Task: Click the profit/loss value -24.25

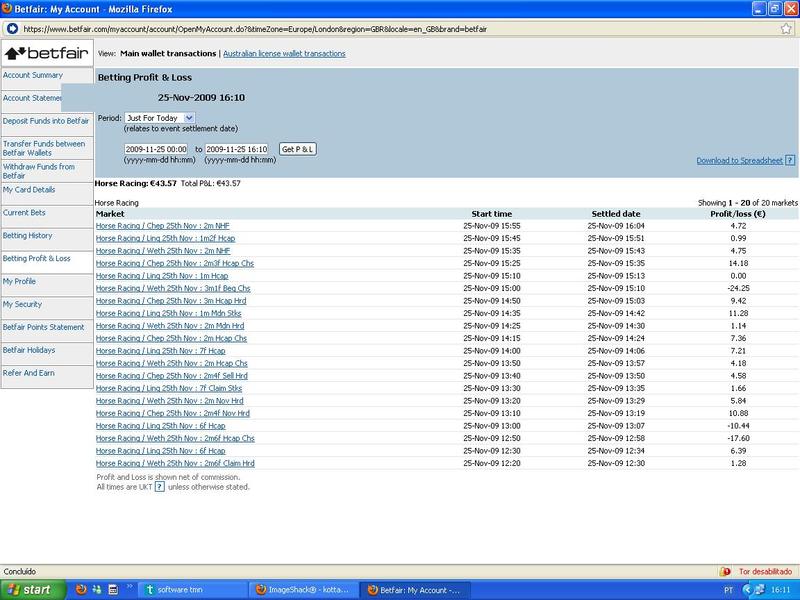Action: (x=738, y=288)
